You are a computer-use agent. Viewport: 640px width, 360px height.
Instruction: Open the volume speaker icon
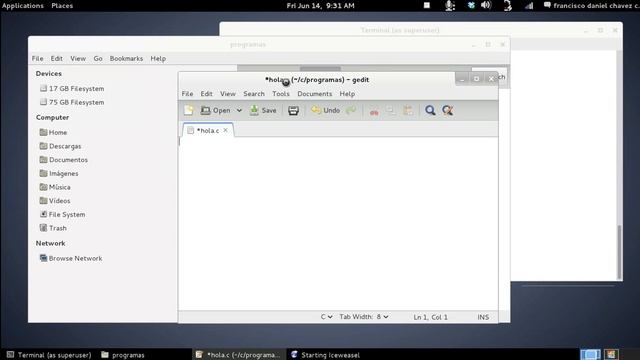click(x=486, y=5)
